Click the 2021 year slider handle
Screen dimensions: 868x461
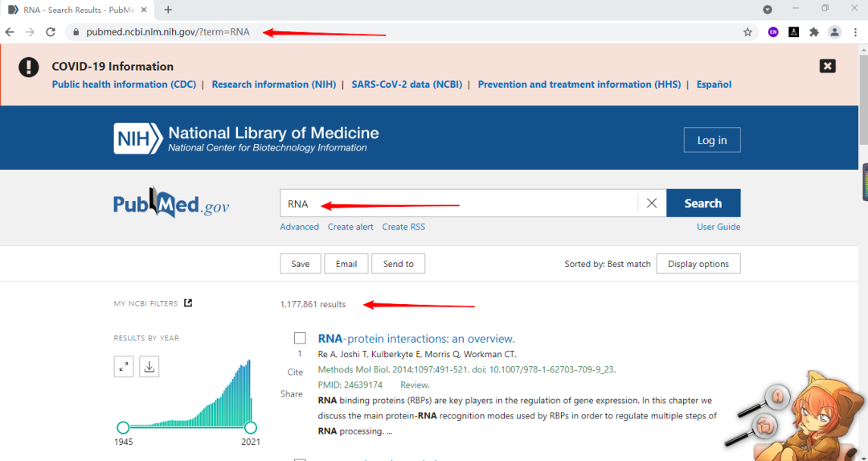(251, 427)
